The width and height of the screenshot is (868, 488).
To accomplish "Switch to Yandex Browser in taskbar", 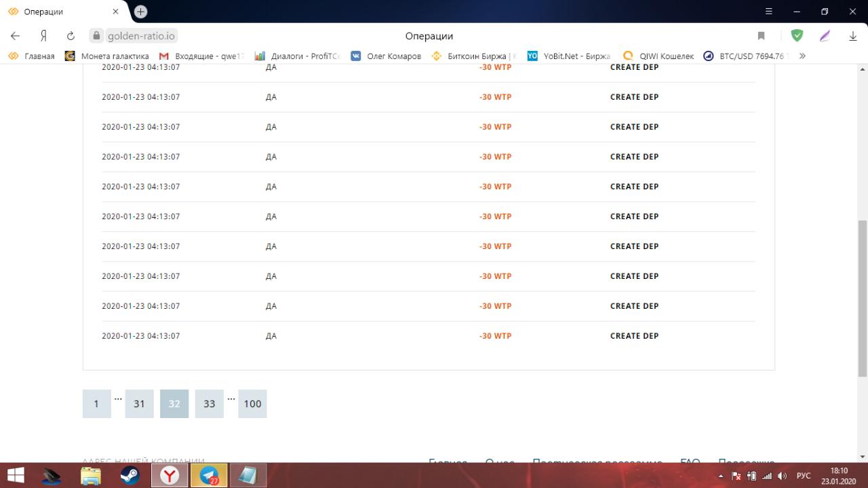I will click(169, 475).
